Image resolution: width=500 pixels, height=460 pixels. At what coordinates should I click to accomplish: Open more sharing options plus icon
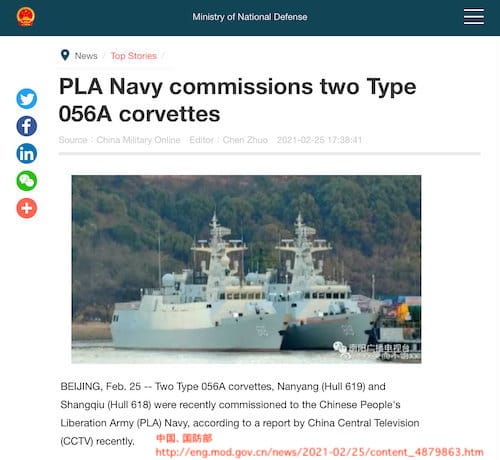pyautogui.click(x=27, y=208)
